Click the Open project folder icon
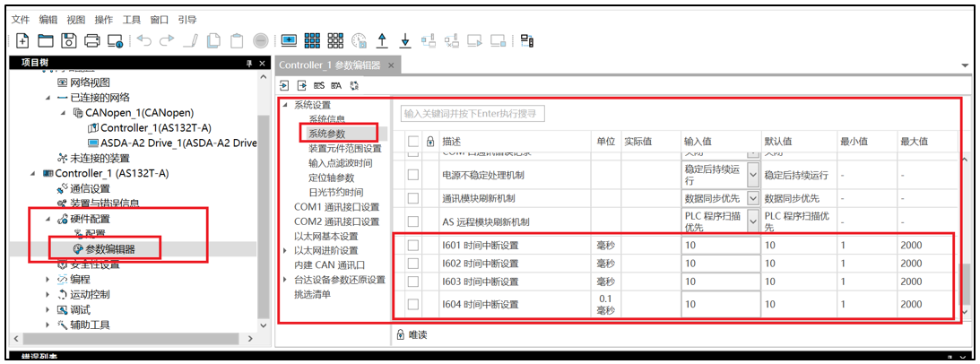This screenshot has width=980, height=364. (45, 40)
